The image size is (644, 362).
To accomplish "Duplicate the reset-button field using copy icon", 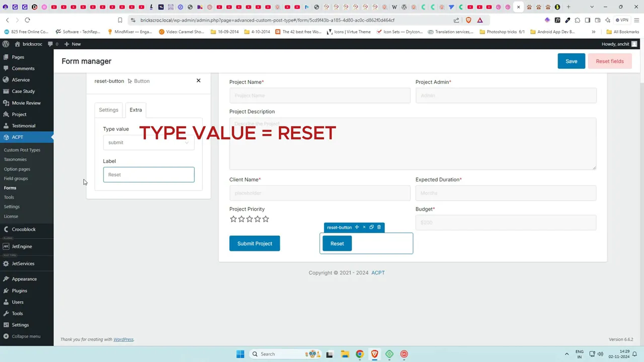I will tap(371, 227).
